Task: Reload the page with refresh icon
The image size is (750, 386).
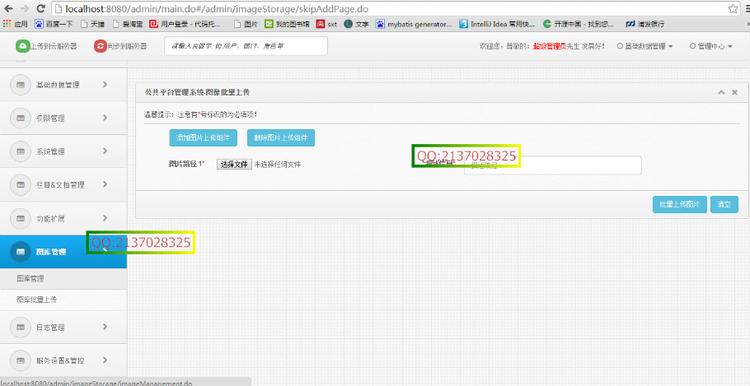Action: [x=41, y=9]
